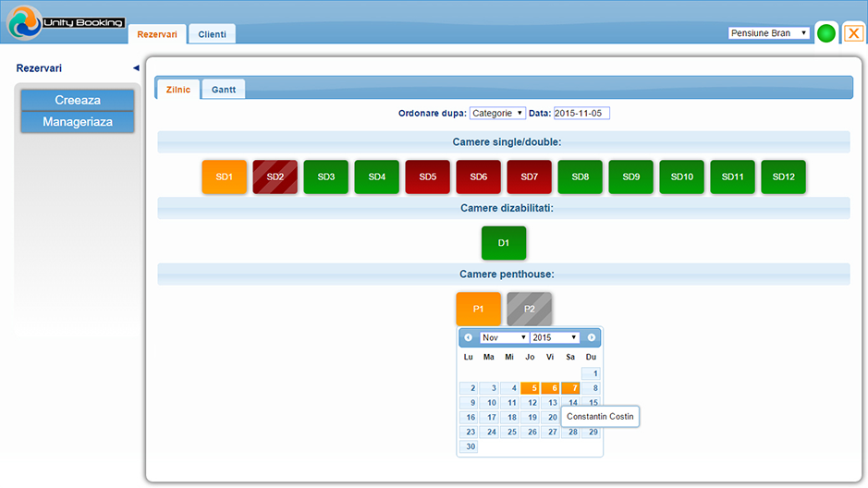
Task: Open the 2015 year dropdown
Action: [555, 337]
